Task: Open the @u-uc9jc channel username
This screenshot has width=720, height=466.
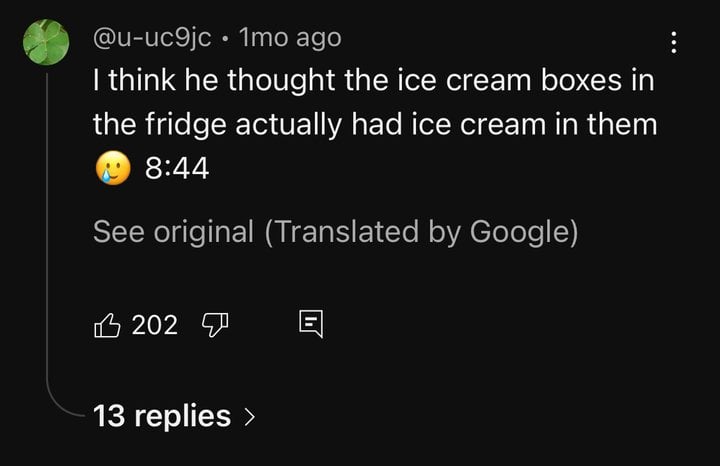Action: (152, 38)
